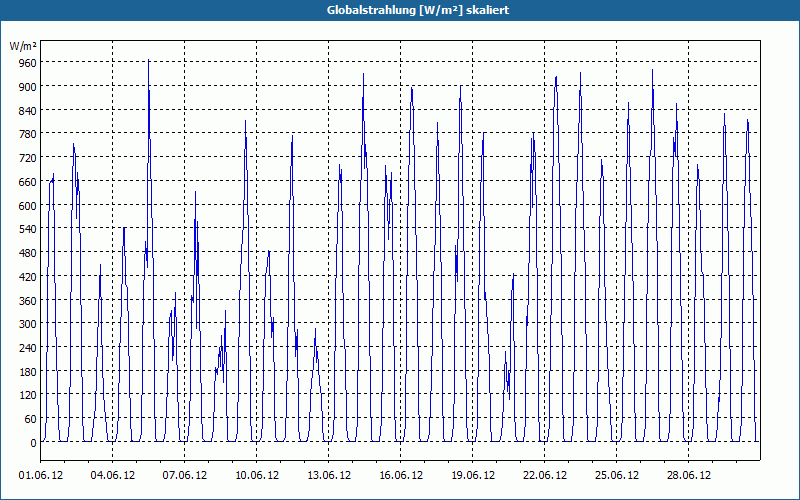The width and height of the screenshot is (800, 500).
Task: Click the 240 y-axis value
Action: click(x=28, y=348)
